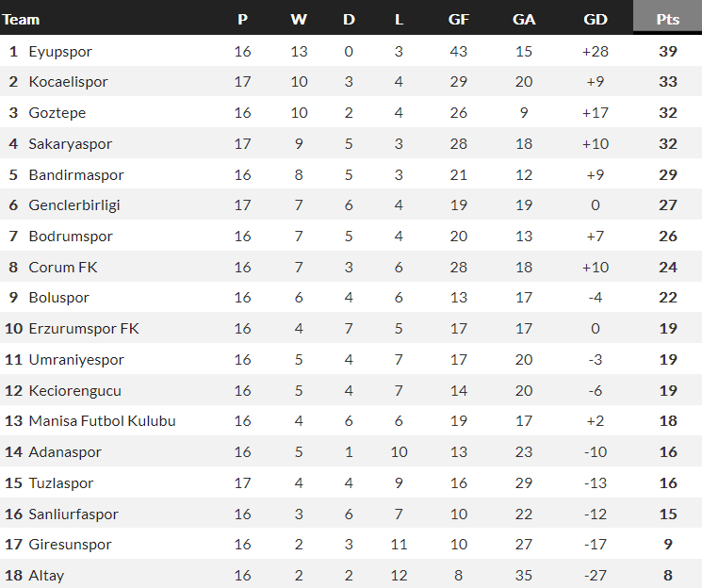Click the W (wins) column header
The height and width of the screenshot is (588, 702).
(299, 19)
